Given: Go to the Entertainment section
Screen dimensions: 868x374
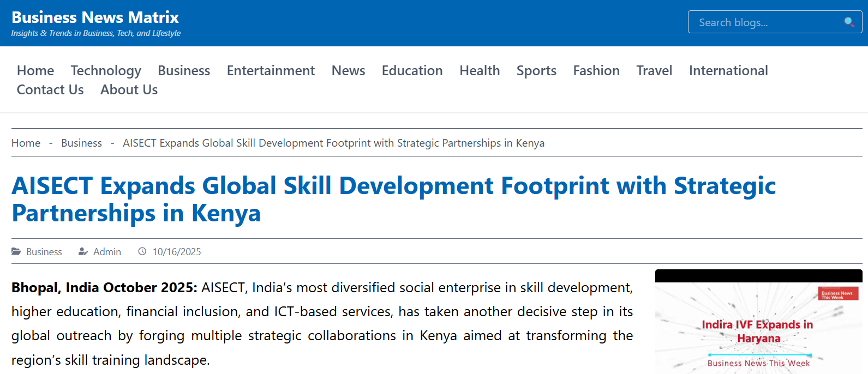Looking at the screenshot, I should pyautogui.click(x=271, y=71).
